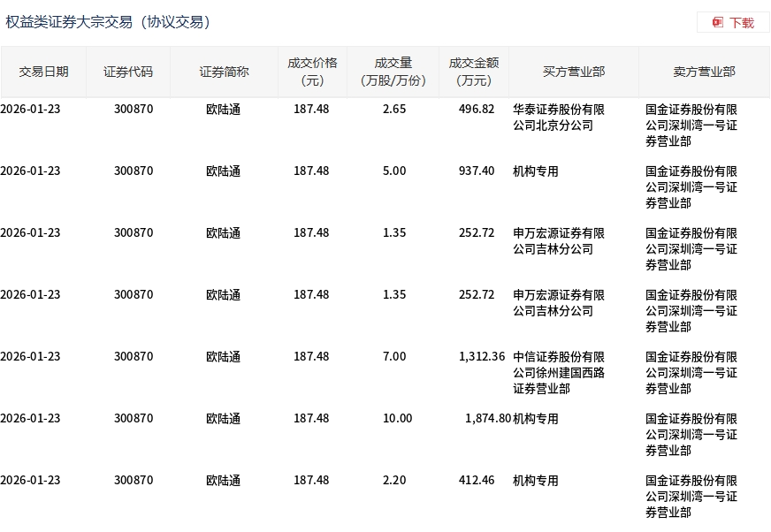Click code 300870 in the 937.40 row
The image size is (771, 532).
click(x=134, y=171)
